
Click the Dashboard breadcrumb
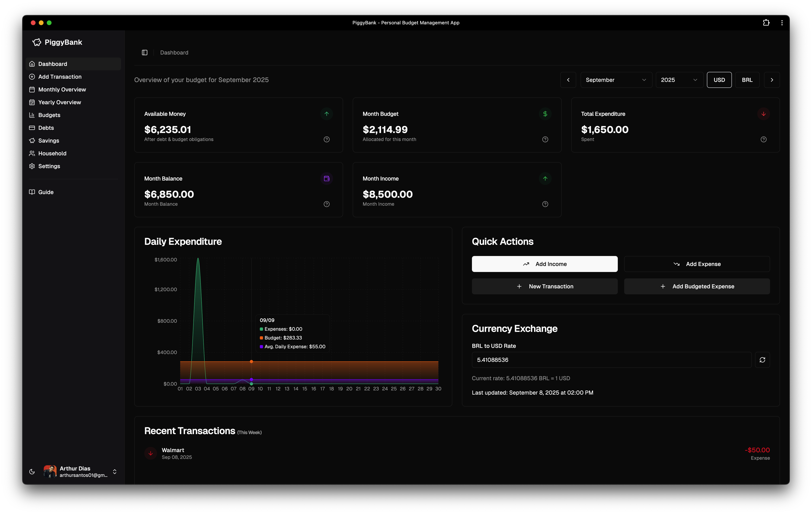coord(174,53)
